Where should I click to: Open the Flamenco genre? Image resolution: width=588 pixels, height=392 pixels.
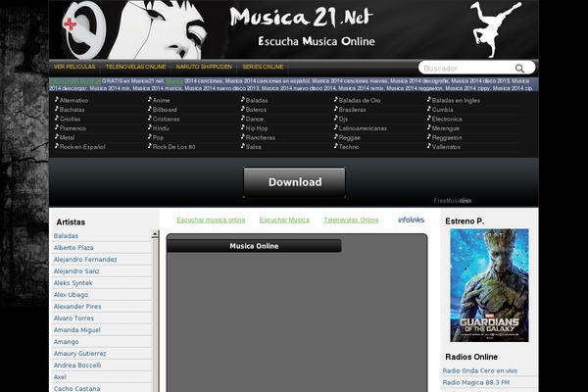(73, 128)
